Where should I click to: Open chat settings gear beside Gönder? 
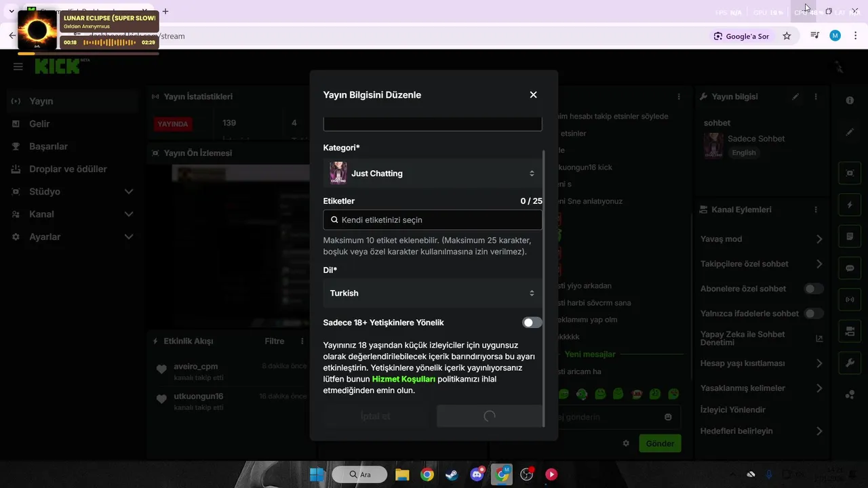[626, 443]
